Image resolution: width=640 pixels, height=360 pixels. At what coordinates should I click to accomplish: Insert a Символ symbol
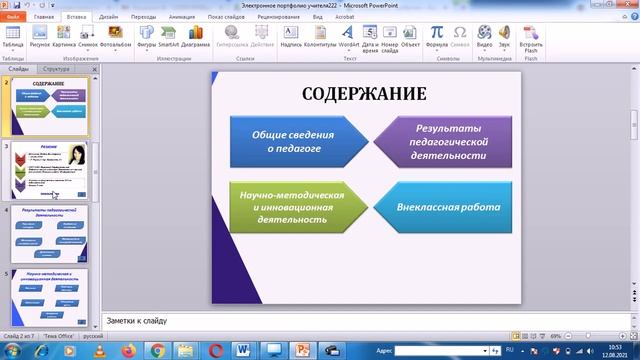tap(460, 37)
